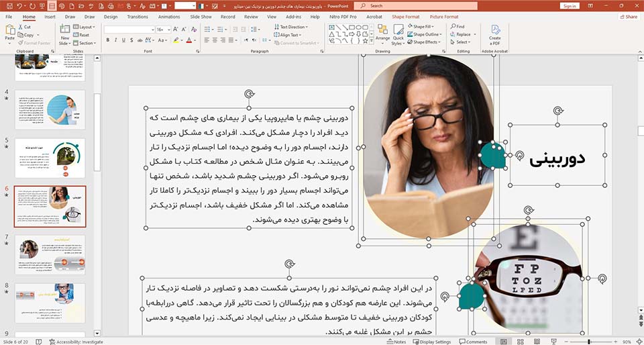Viewport: 644px width, 345px height.
Task: Click the Share button
Action: pos(629,17)
